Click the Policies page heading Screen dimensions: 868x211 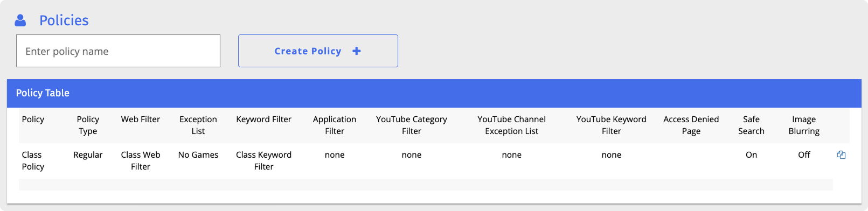(64, 20)
